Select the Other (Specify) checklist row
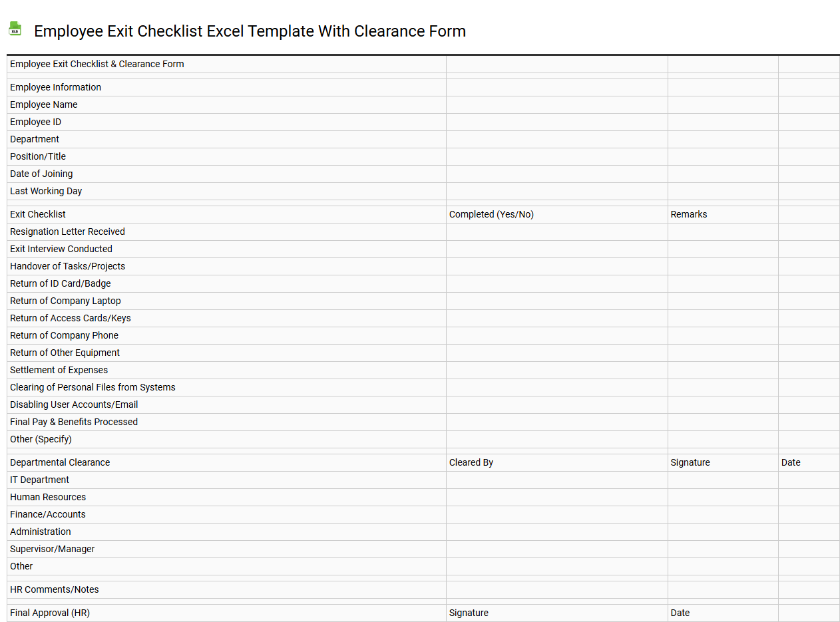Viewport: 840px width, 622px height. pos(40,439)
